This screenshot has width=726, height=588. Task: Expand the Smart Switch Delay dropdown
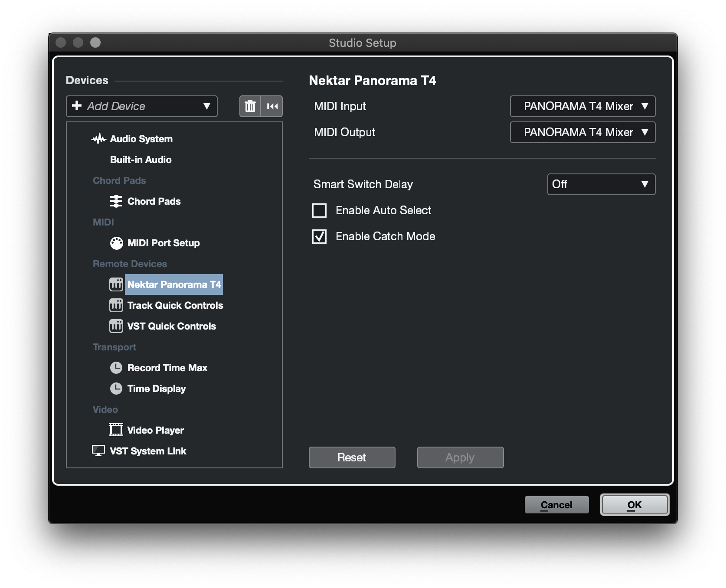pos(601,184)
